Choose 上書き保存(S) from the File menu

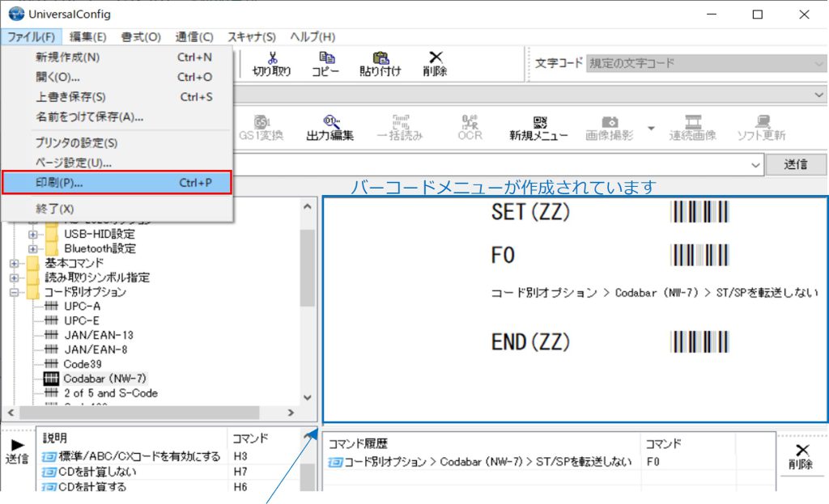point(117,97)
